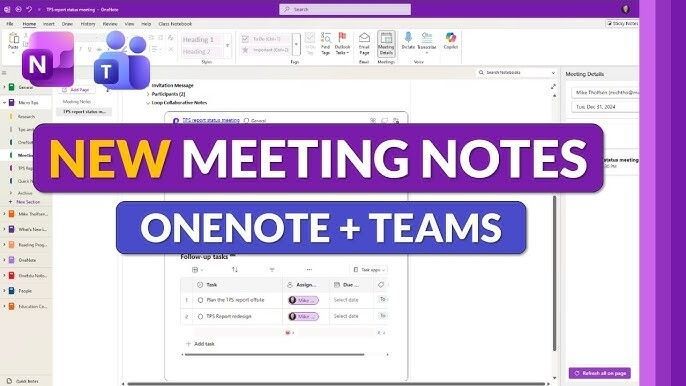Screen dimensions: 686x386
Task: Open the Transcribe tool
Action: click(427, 40)
